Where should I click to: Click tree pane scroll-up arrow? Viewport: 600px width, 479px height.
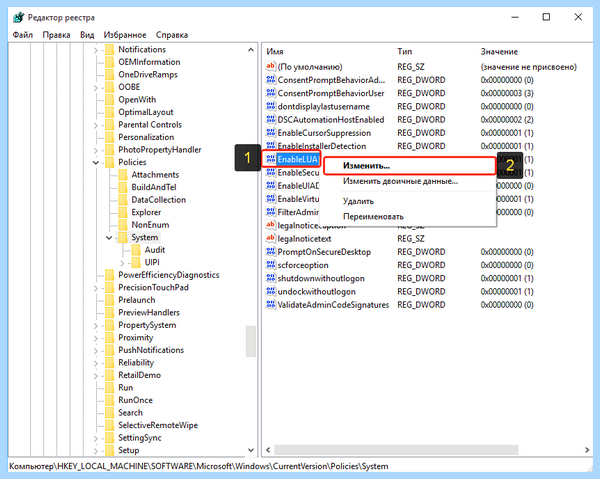(x=251, y=50)
